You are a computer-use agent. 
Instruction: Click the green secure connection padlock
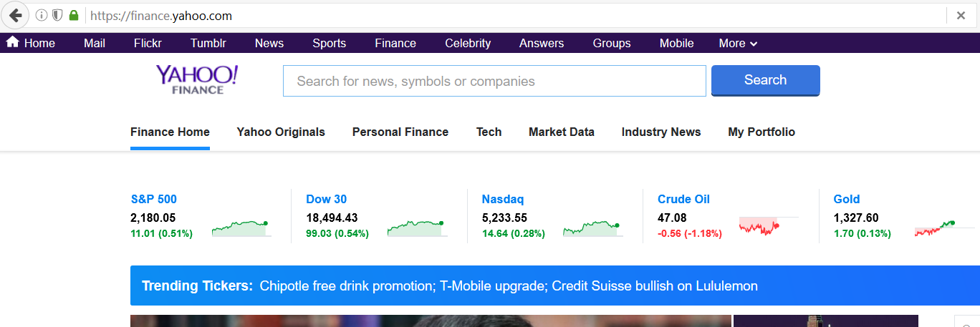(x=73, y=15)
